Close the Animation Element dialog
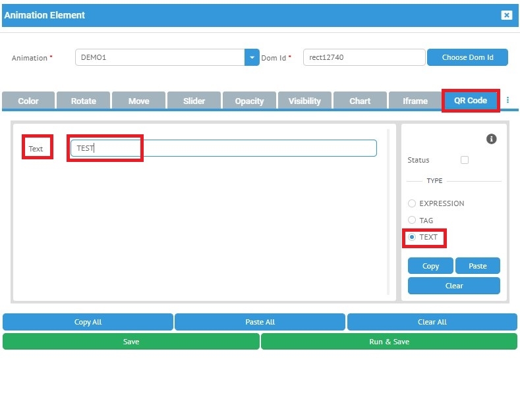 pyautogui.click(x=506, y=15)
